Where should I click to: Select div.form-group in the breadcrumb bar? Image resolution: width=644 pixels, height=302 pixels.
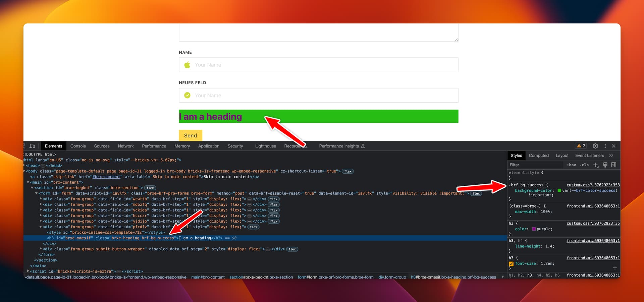[392, 277]
